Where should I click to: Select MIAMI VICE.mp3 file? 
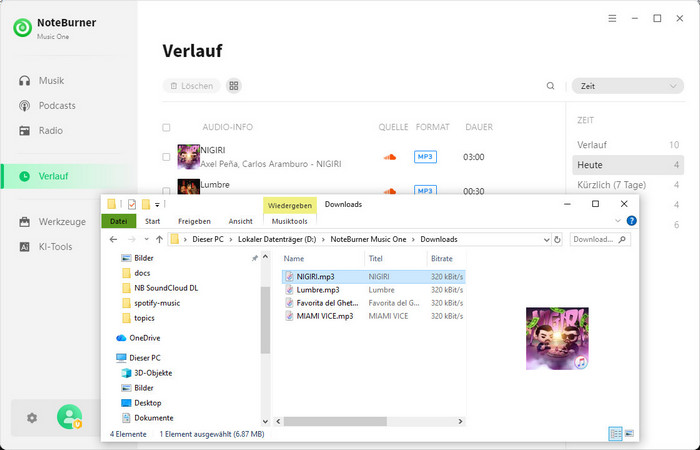click(374, 316)
